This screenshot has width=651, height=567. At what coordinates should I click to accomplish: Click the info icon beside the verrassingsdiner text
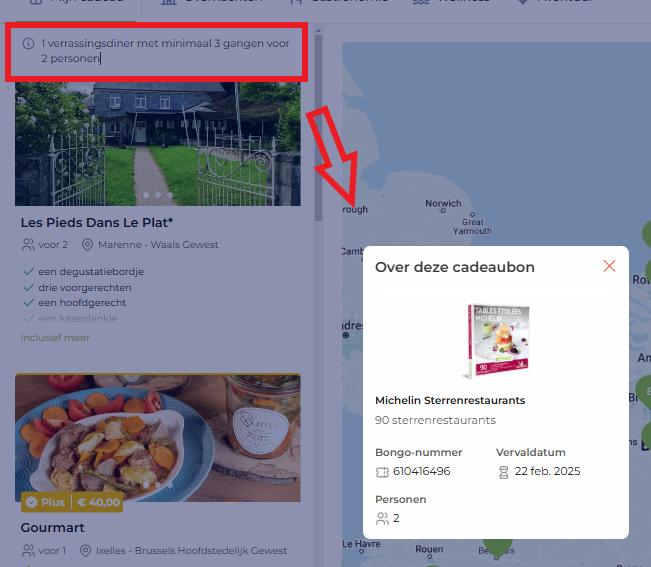[x=28, y=44]
